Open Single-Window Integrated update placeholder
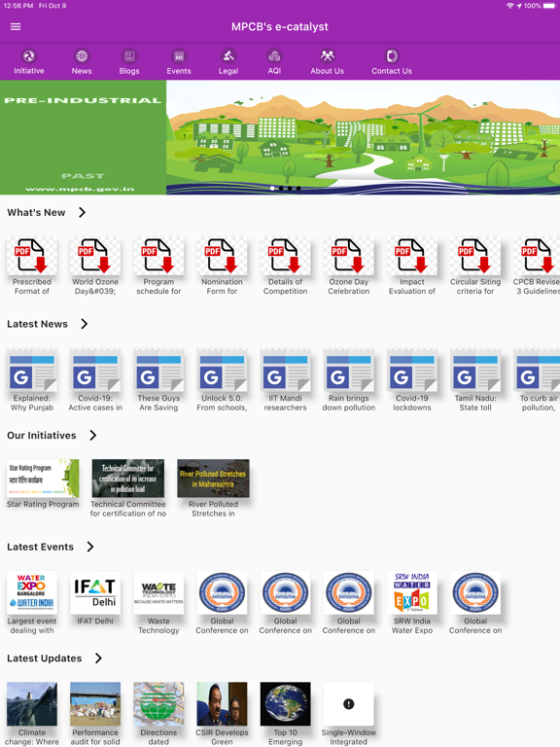Screen dimensions: 560x747 tap(349, 704)
